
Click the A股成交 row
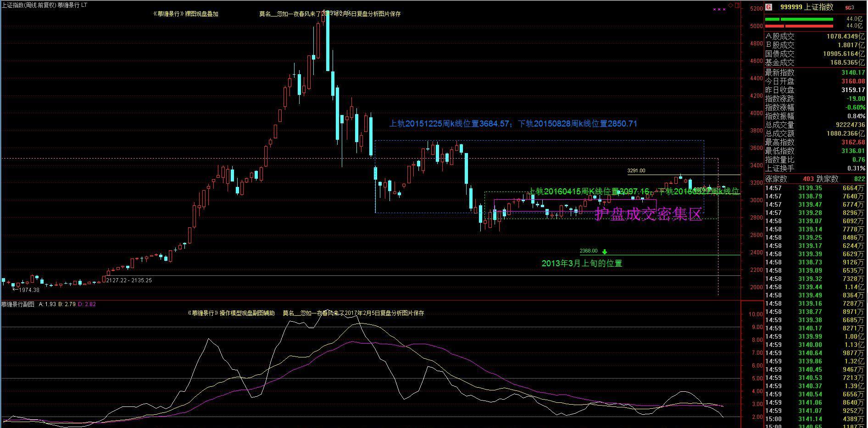click(815, 36)
